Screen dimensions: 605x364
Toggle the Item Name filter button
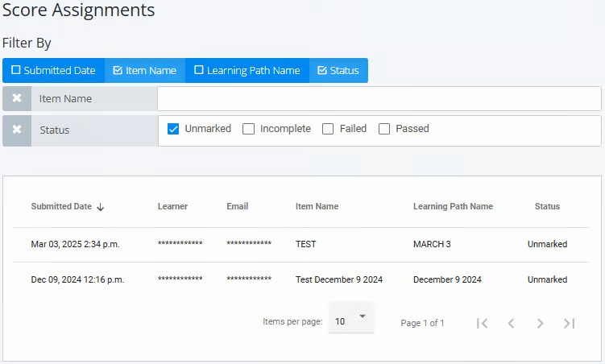click(145, 70)
